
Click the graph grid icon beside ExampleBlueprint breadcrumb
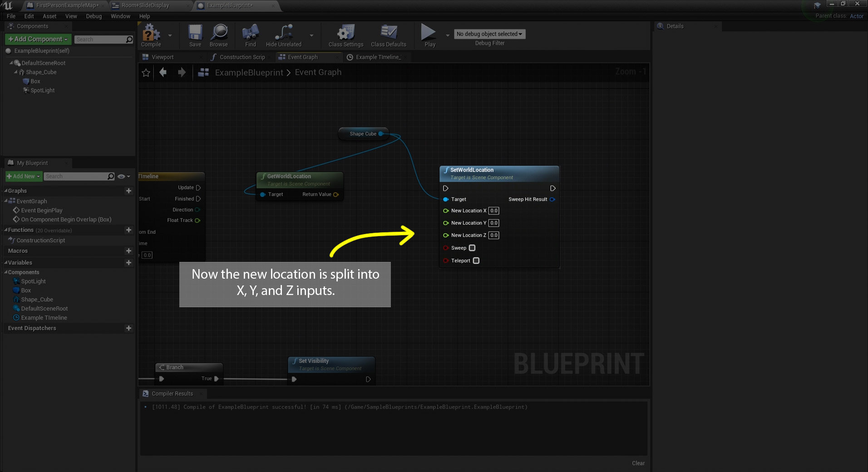tap(203, 72)
